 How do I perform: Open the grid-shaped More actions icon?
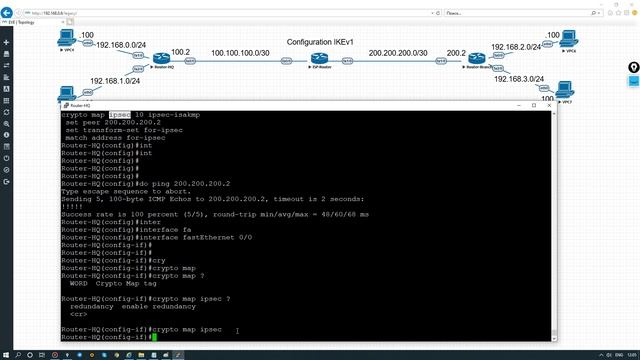pos(6,100)
